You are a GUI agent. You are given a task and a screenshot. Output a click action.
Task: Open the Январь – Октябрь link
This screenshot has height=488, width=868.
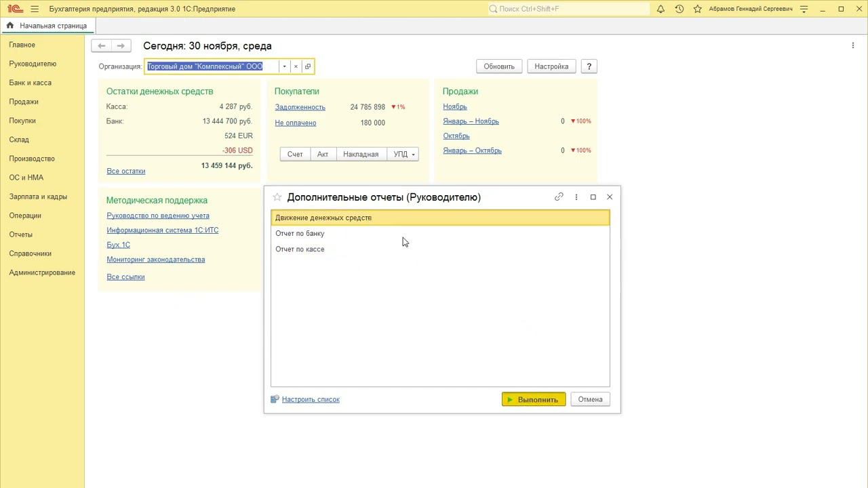pyautogui.click(x=473, y=150)
